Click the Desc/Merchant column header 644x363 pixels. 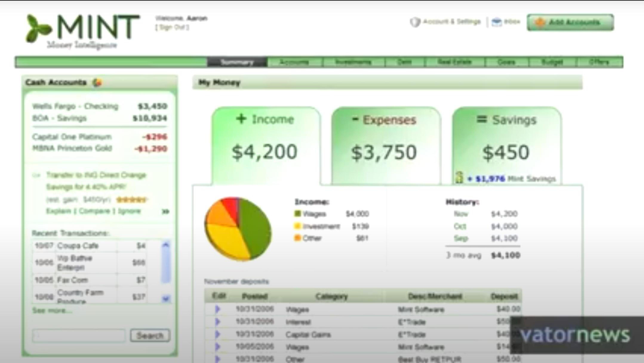[435, 296]
